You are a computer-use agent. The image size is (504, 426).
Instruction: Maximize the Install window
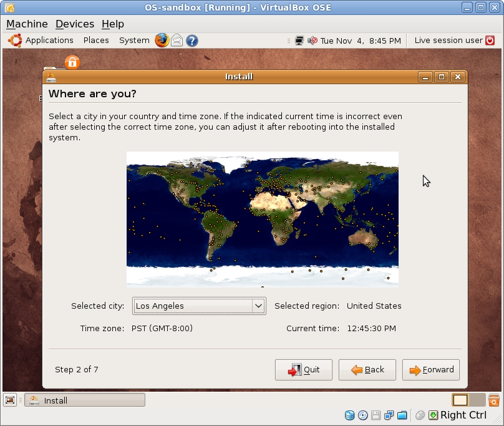click(442, 77)
